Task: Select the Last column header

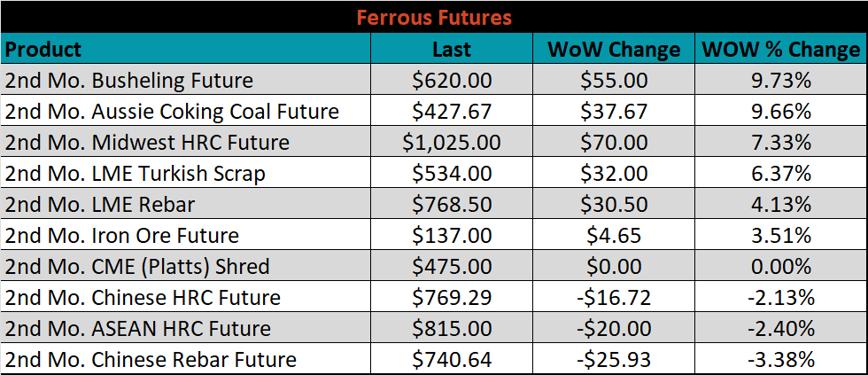Action: (452, 48)
